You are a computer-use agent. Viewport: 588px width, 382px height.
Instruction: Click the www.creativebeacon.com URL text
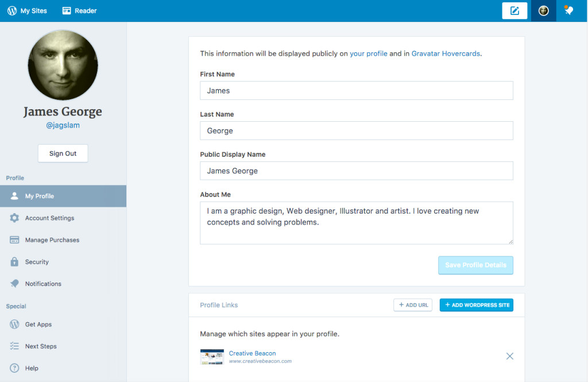click(x=260, y=361)
